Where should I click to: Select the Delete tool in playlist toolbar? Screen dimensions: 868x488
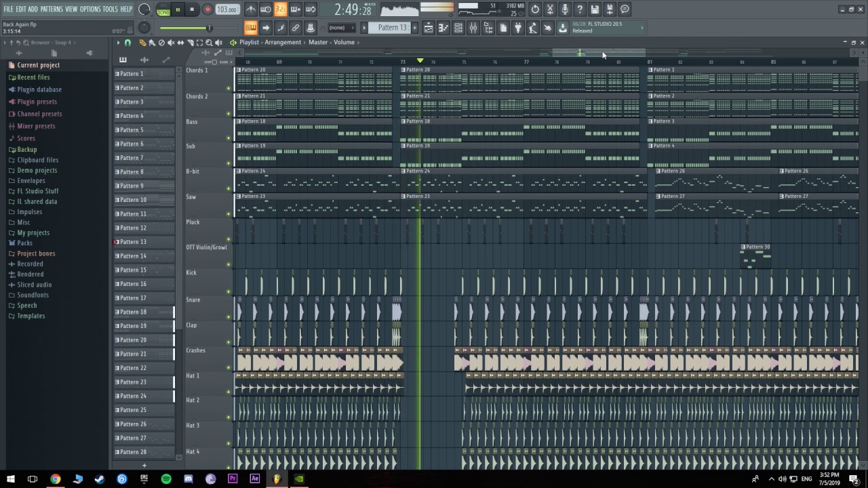(x=161, y=42)
